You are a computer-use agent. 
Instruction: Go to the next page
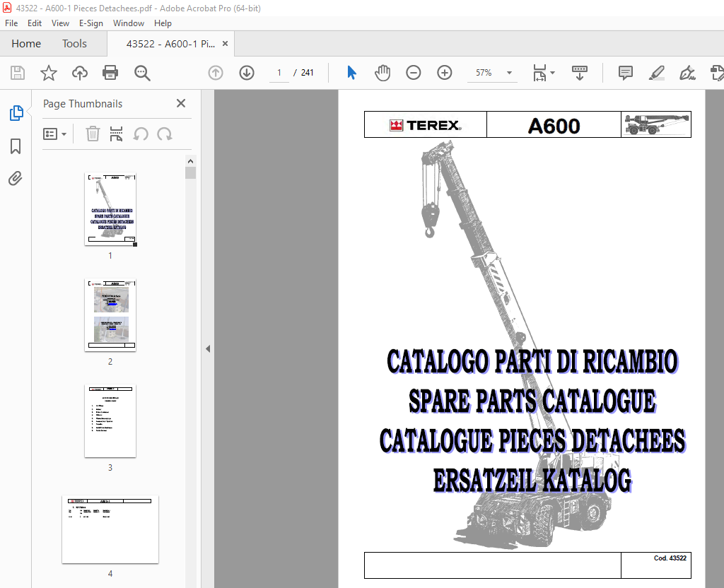click(247, 73)
